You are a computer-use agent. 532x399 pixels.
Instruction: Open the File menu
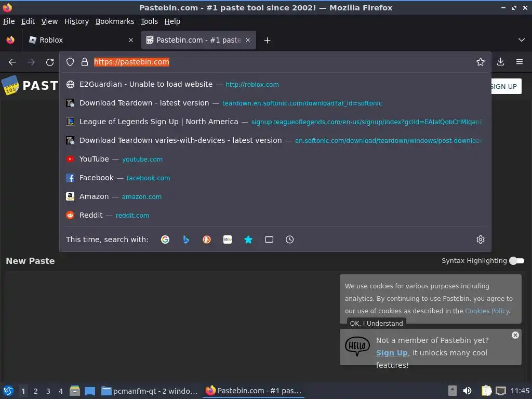point(9,21)
